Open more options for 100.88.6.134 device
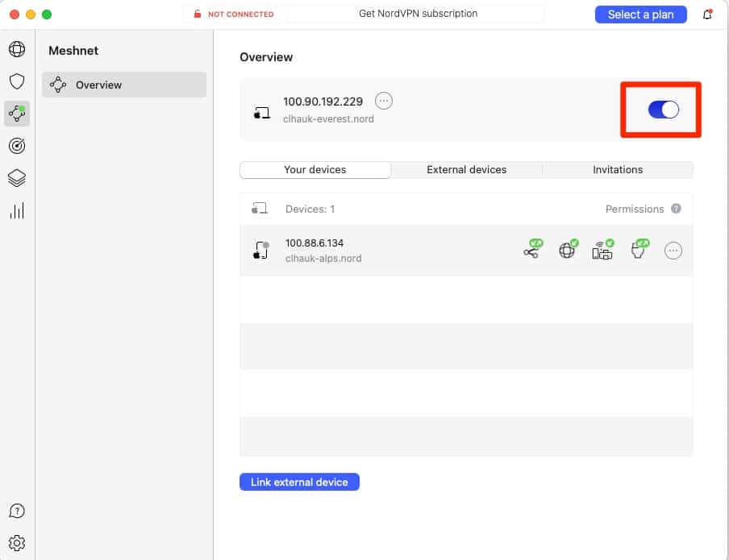 [x=673, y=251]
